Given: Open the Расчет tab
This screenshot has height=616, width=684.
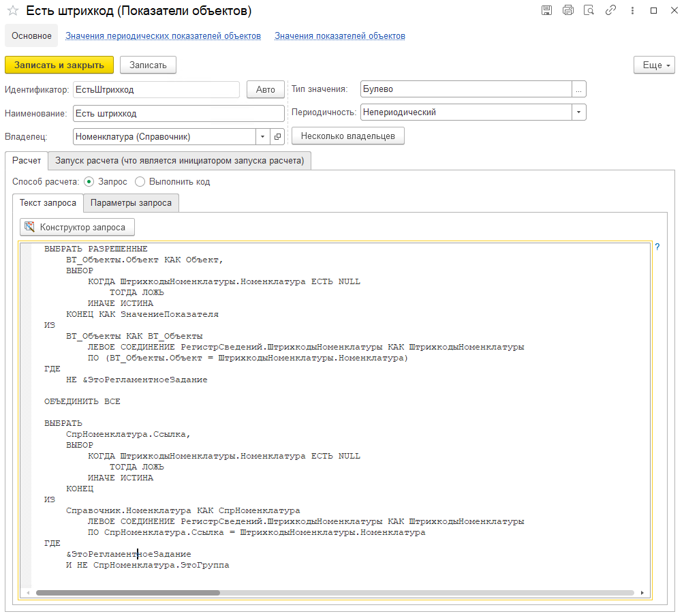Looking at the screenshot, I should point(27,161).
